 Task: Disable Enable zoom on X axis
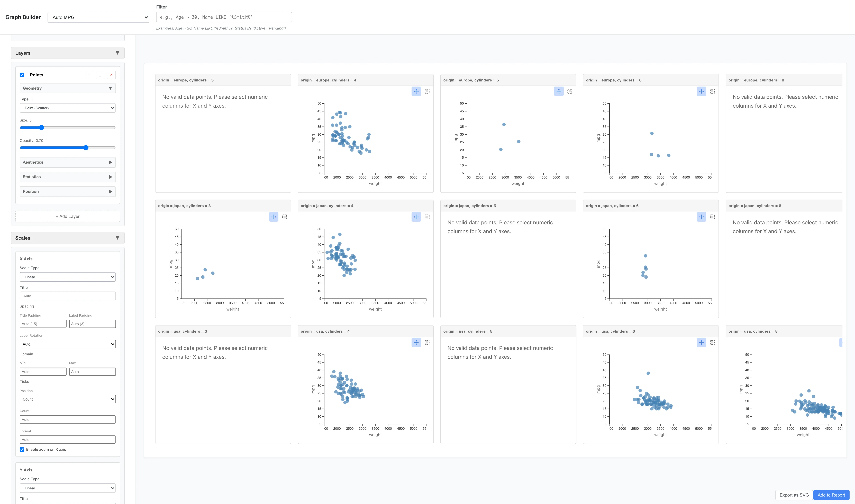[22, 449]
